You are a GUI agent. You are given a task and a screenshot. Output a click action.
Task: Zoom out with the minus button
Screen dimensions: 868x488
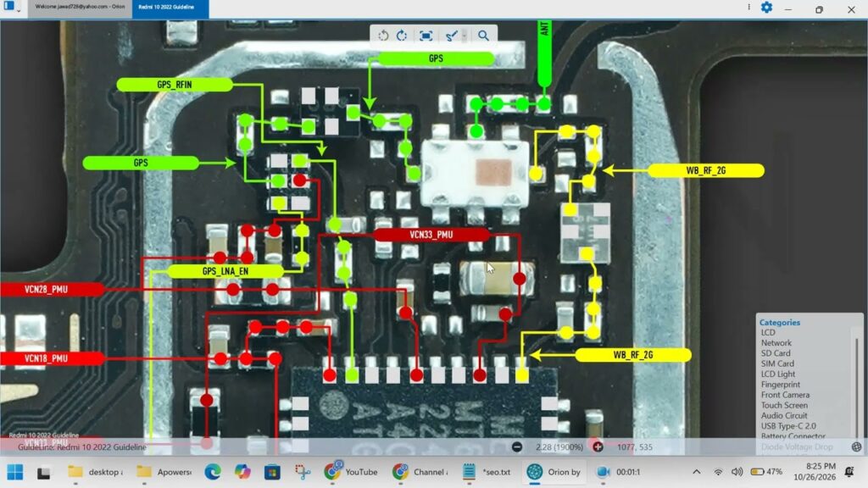click(x=517, y=446)
